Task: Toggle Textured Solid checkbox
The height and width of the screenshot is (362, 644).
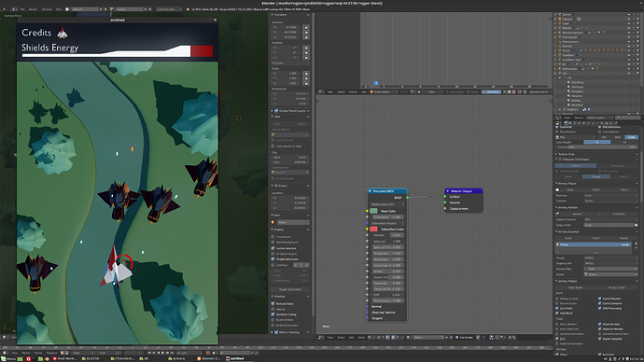Action: pos(273,304)
